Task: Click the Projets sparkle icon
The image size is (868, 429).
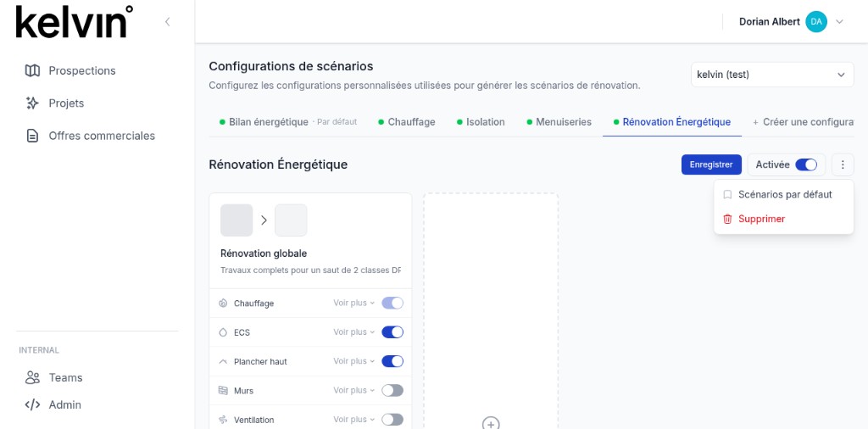Action: click(33, 103)
